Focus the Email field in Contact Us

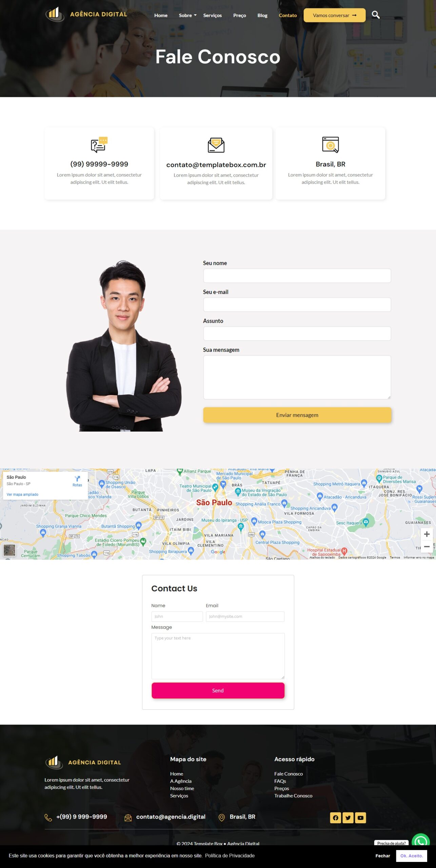[245, 616]
